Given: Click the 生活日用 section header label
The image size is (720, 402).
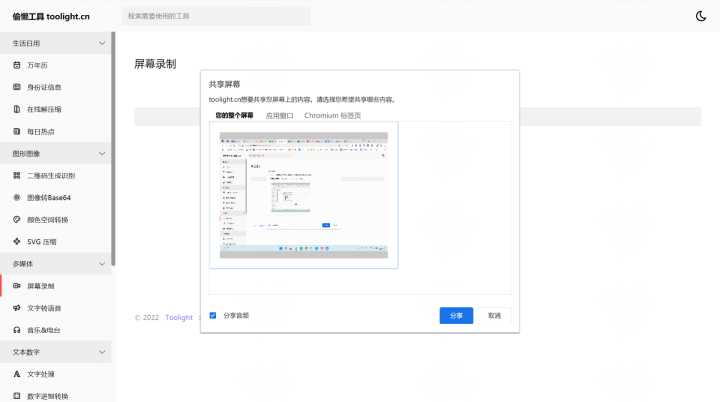Looking at the screenshot, I should point(26,43).
